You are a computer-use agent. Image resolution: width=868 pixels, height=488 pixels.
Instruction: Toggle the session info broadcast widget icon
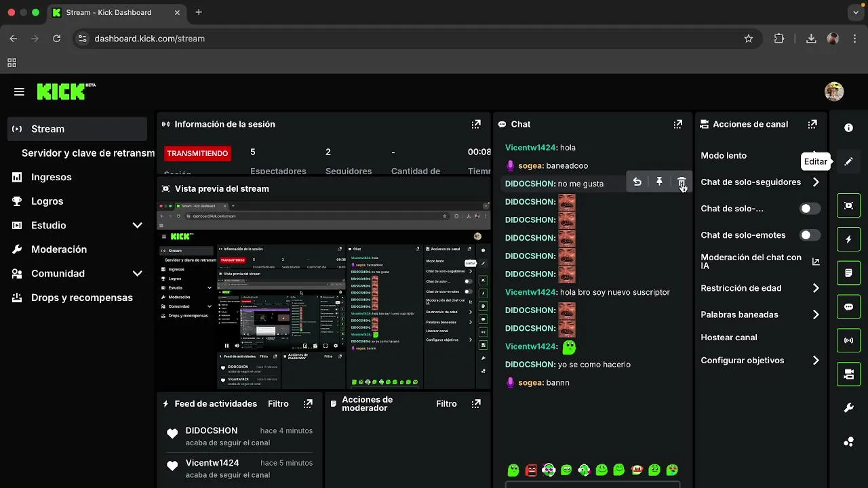click(848, 340)
